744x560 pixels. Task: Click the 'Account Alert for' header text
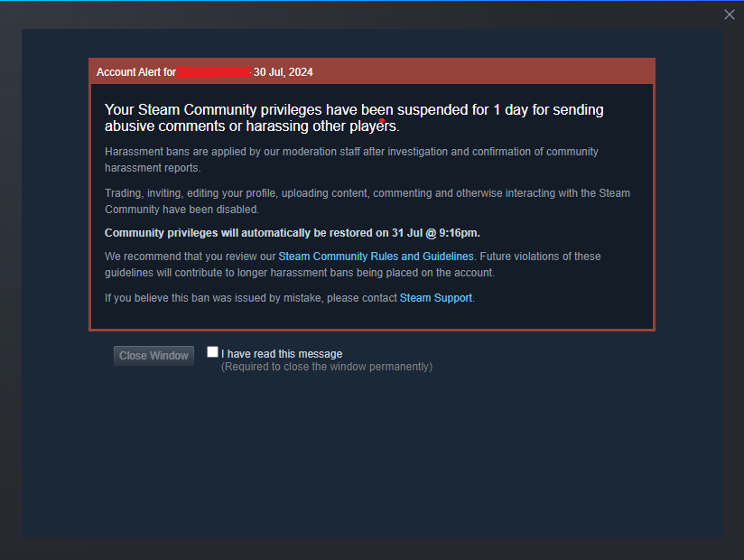coord(136,72)
